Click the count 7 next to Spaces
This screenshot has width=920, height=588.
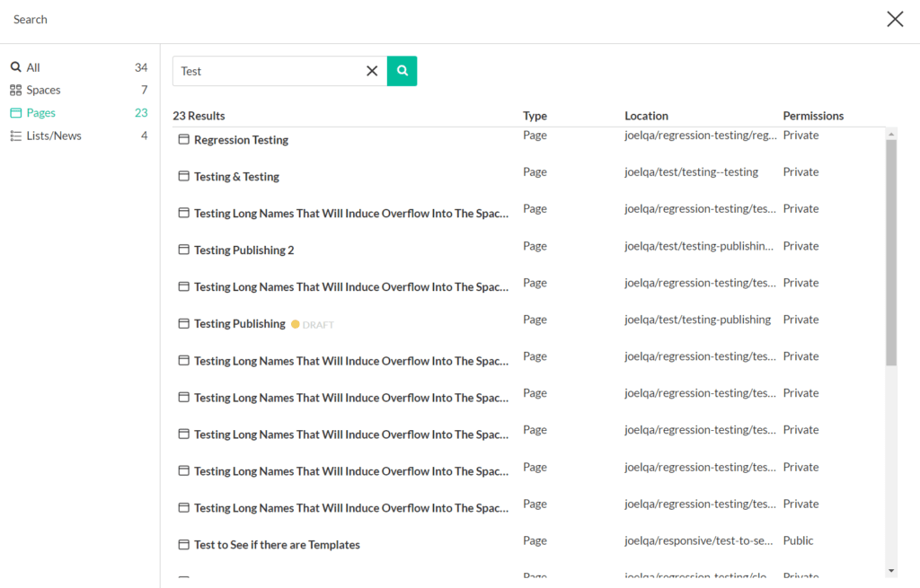145,90
